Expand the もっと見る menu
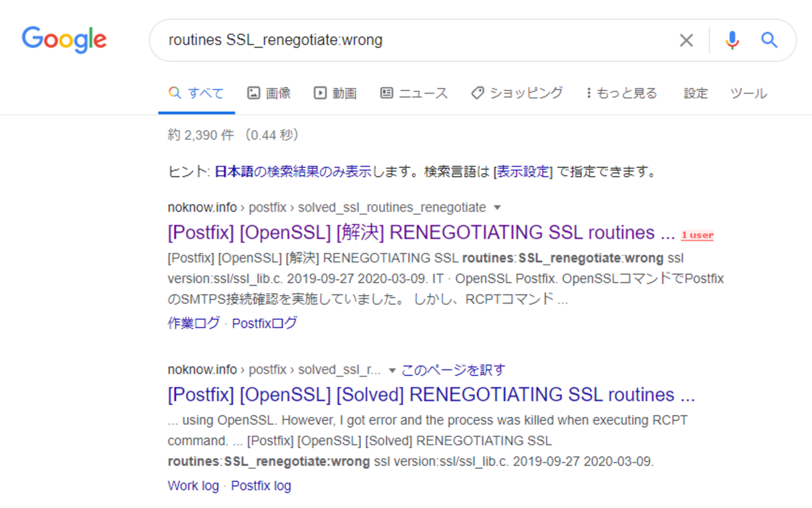Screen dimensions: 812x508 (x=621, y=93)
